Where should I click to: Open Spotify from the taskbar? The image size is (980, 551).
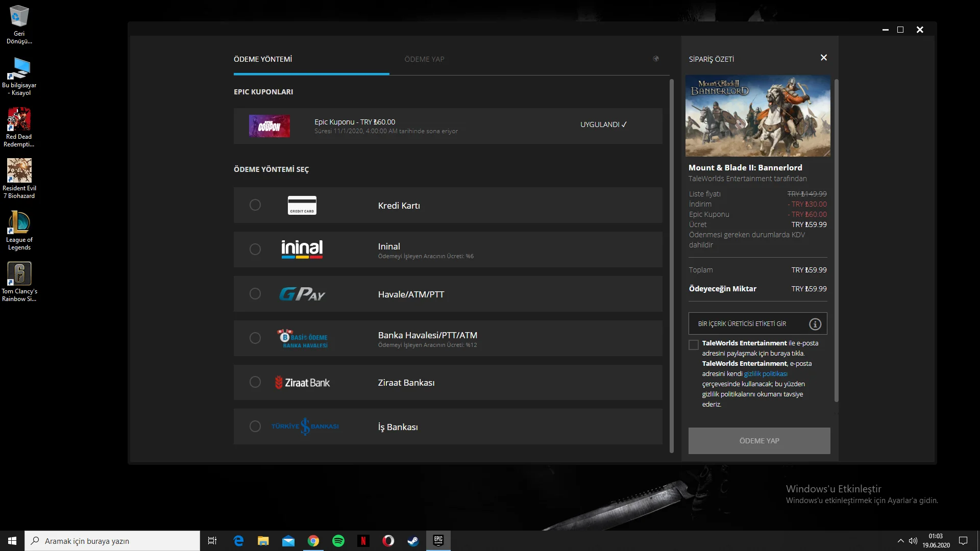point(338,541)
